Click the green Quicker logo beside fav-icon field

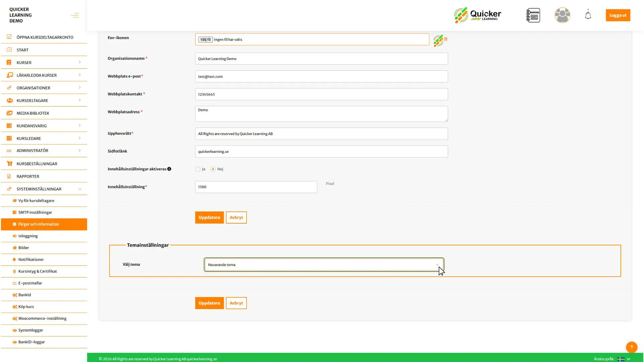438,41
